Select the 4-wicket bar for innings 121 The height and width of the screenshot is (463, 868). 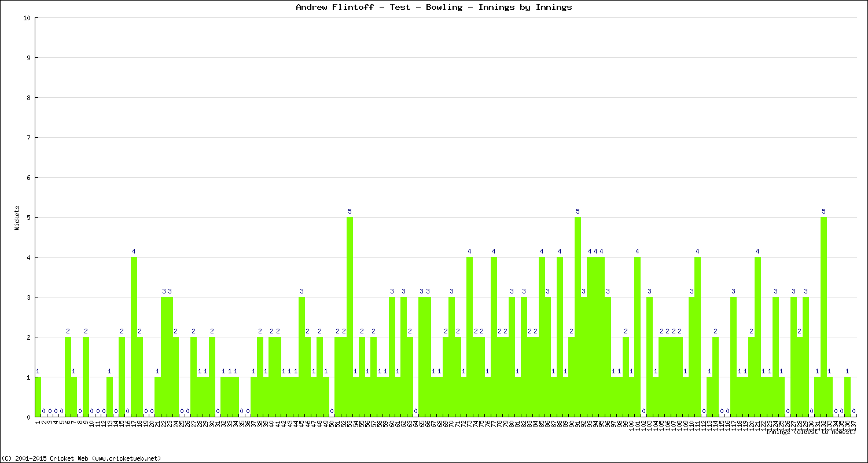click(x=757, y=337)
